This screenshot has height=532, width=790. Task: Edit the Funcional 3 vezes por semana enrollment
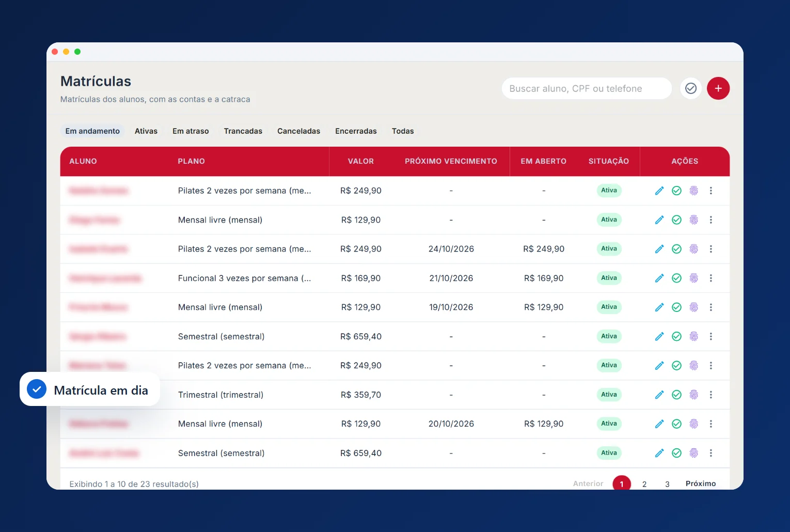pos(659,278)
